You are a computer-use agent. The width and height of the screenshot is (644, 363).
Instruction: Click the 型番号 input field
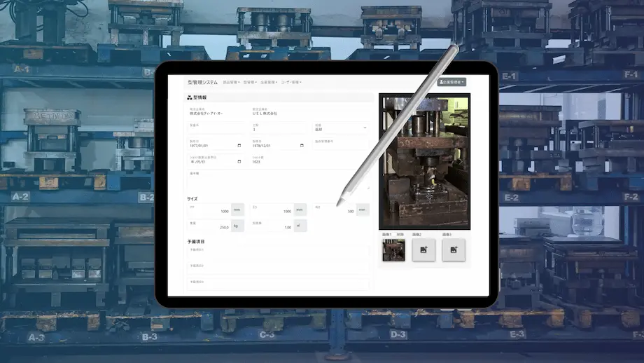coord(216,129)
